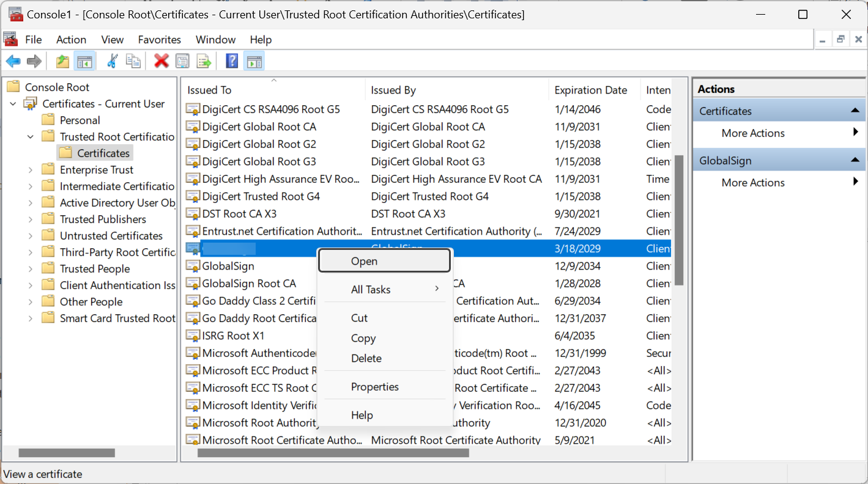
Task: Click horizontal scrollbar of certificate list
Action: pos(333,453)
